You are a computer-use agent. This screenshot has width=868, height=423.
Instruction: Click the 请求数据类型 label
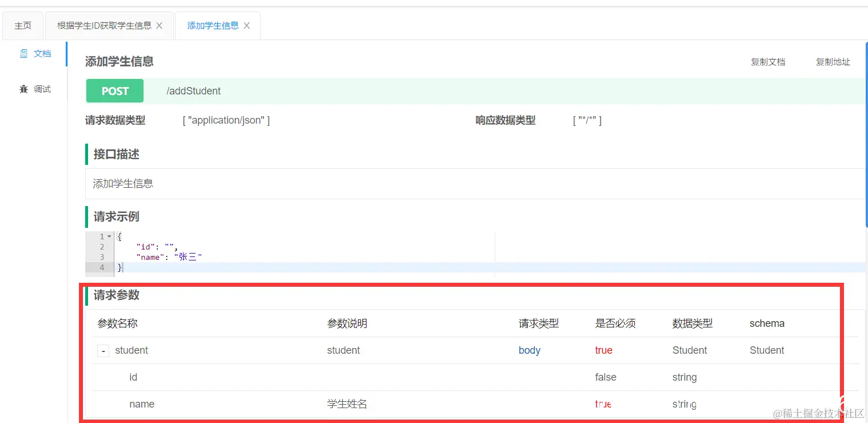tap(116, 120)
